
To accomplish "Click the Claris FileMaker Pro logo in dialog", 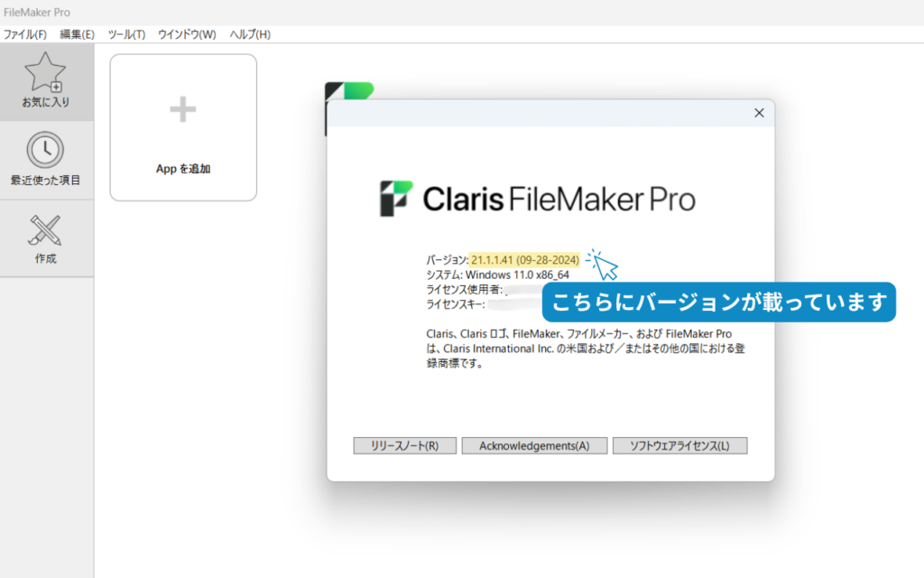I will pos(537,199).
